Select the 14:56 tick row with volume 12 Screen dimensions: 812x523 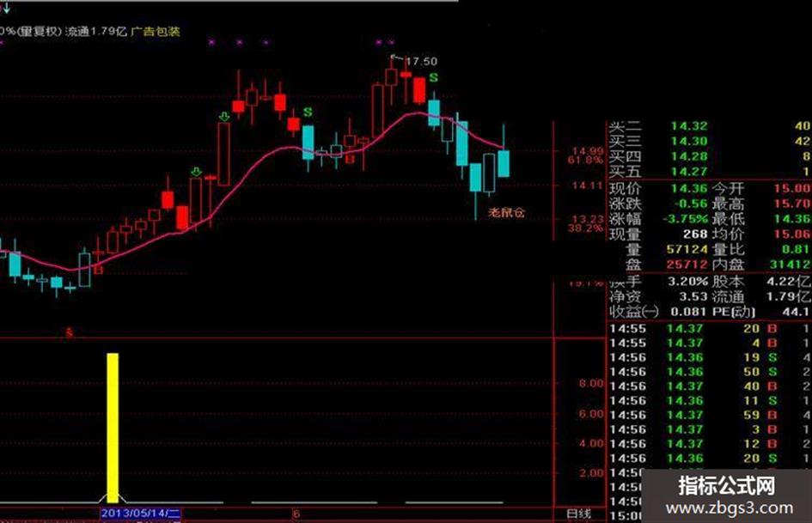click(711, 444)
